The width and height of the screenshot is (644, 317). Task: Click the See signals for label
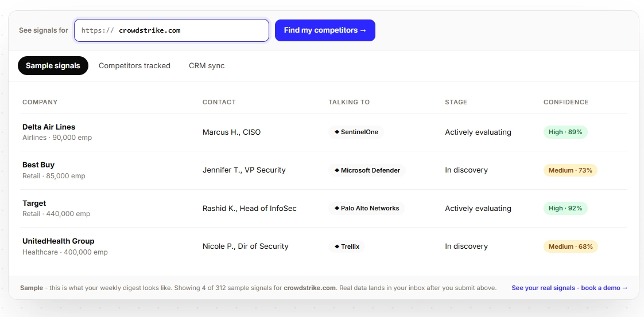point(44,30)
